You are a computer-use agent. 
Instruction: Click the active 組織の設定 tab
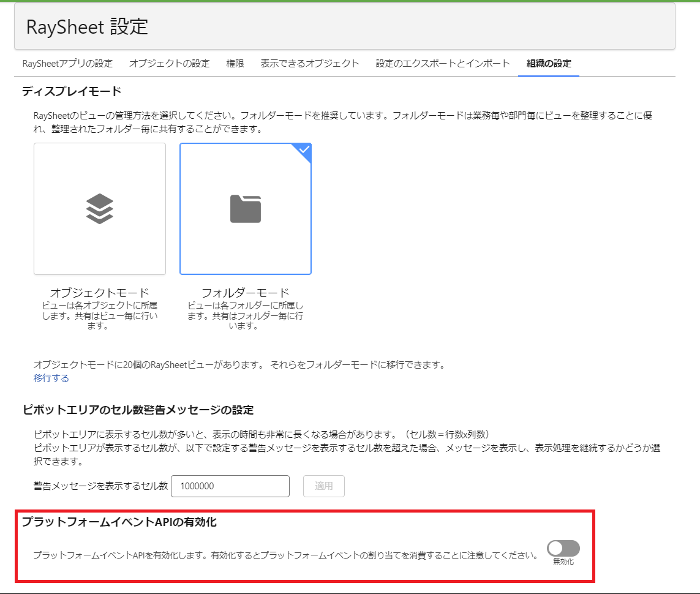tap(549, 64)
